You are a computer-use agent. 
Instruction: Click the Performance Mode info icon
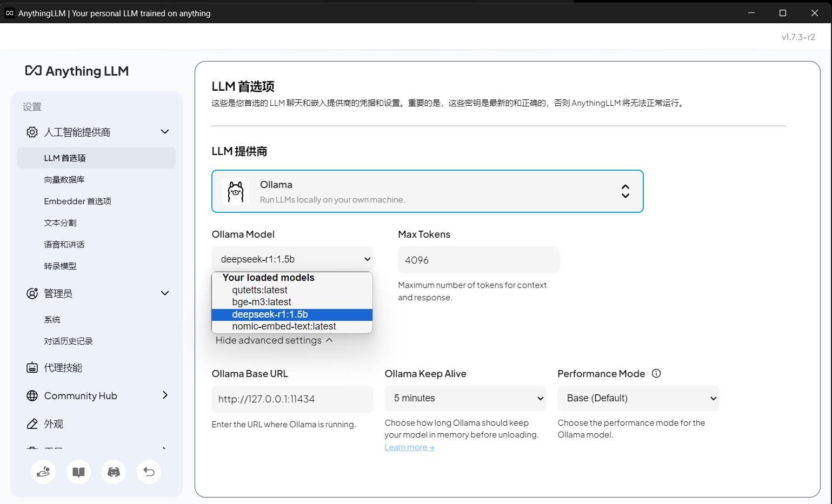coord(656,373)
